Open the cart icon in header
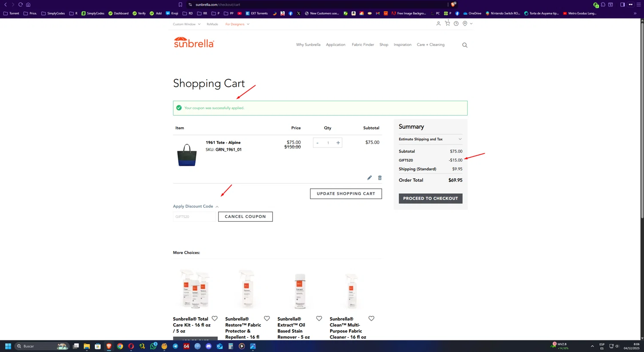Viewport: 644px width, 352px height. pos(447,23)
